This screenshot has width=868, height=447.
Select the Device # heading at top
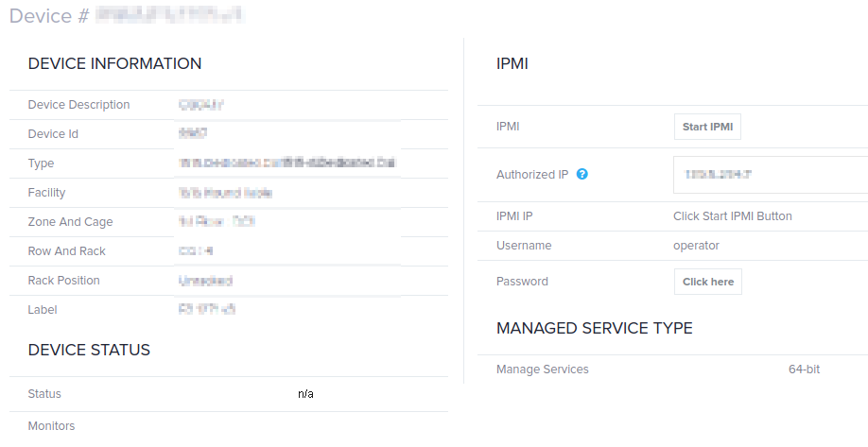pyautogui.click(x=127, y=15)
